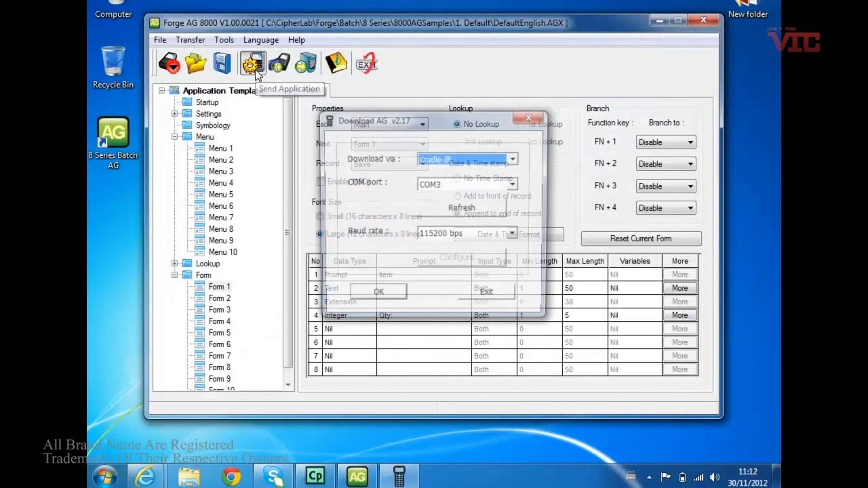Click the volume icon in the system tray
This screenshot has height=488, width=868.
tap(714, 477)
